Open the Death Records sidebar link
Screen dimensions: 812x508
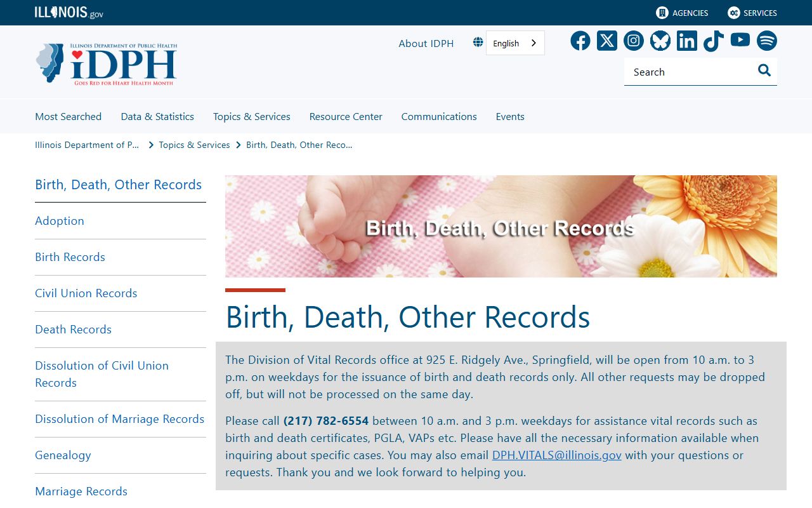73,330
